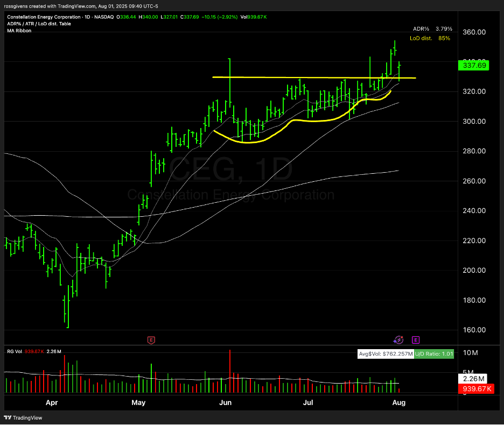This screenshot has height=425, width=504.
Task: Click the purple lightning event icon near August
Action: pos(398,339)
